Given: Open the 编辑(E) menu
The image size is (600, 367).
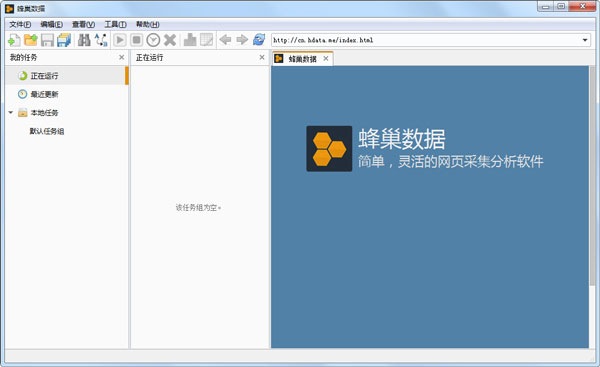Looking at the screenshot, I should 52,24.
